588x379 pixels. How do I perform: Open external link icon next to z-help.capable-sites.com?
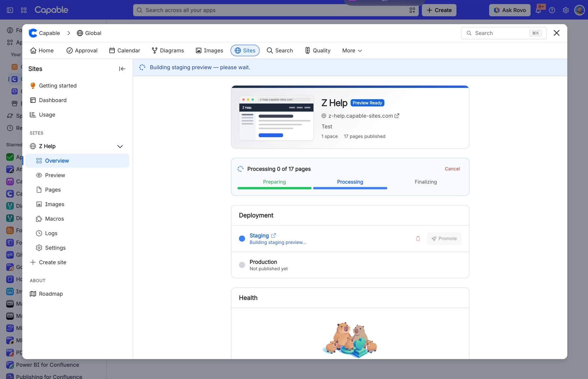click(x=397, y=116)
